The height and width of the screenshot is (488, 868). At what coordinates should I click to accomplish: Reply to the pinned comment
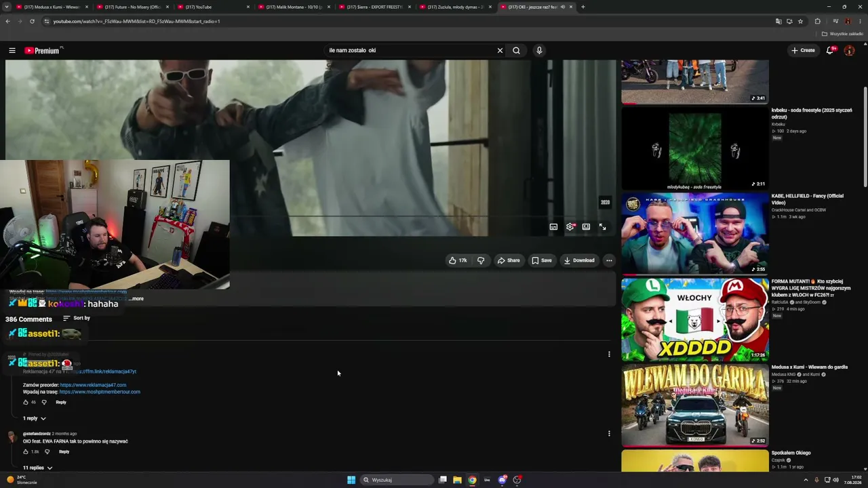click(x=61, y=402)
